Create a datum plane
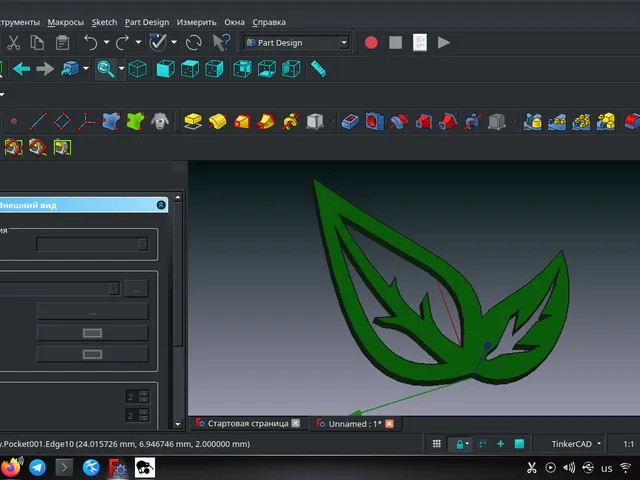The image size is (640, 480). click(62, 121)
